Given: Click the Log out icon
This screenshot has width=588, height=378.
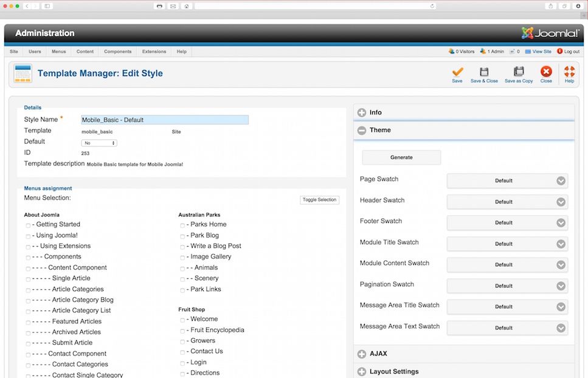Looking at the screenshot, I should (x=559, y=51).
